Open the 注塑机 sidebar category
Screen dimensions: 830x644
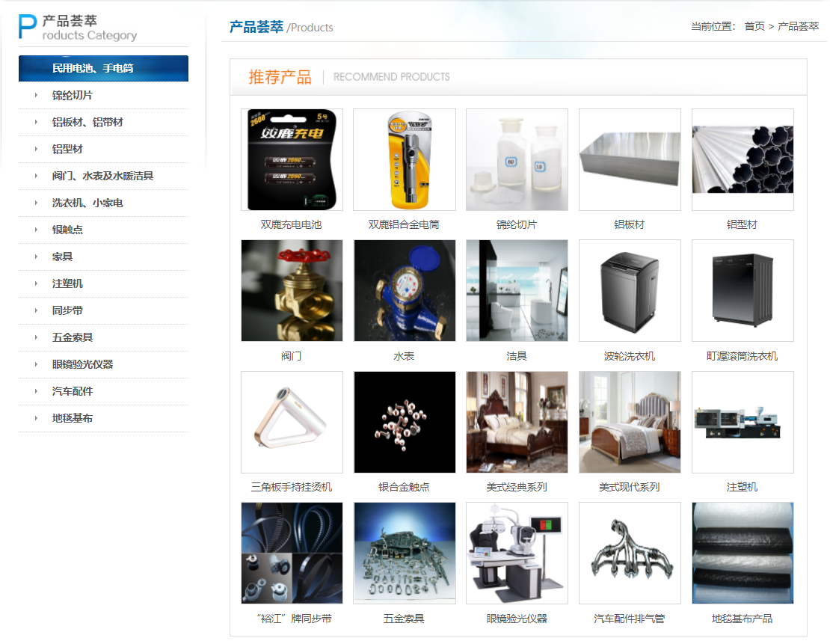pos(67,284)
